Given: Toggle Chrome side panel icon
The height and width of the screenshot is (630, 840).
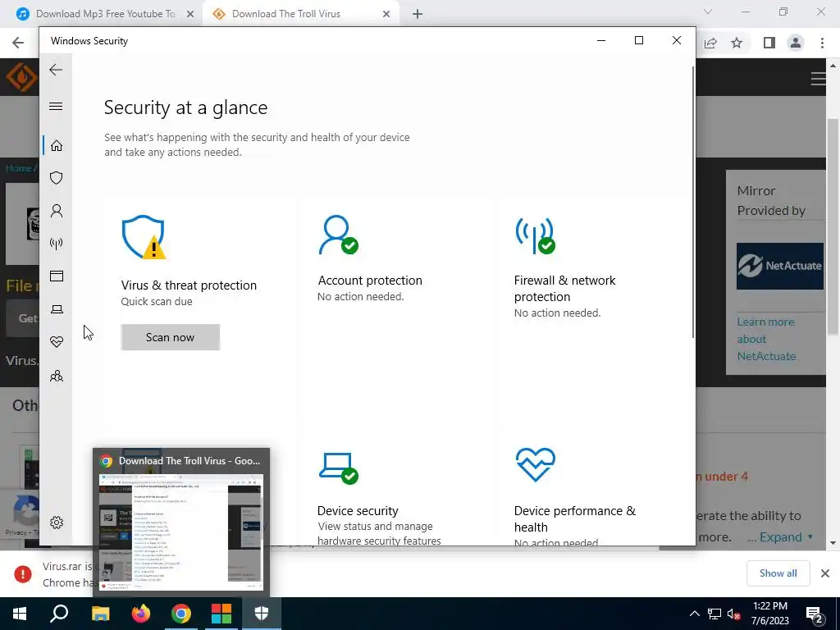Looking at the screenshot, I should point(769,43).
